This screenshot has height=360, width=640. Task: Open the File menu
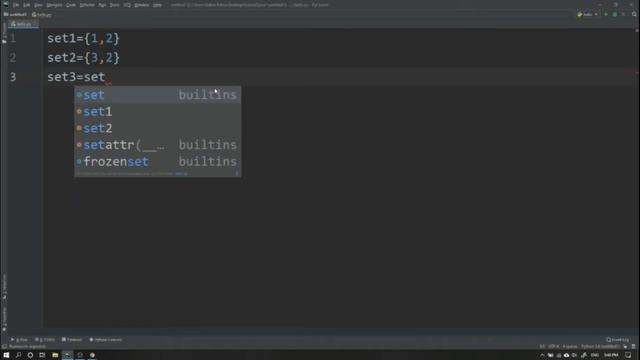click(16, 5)
